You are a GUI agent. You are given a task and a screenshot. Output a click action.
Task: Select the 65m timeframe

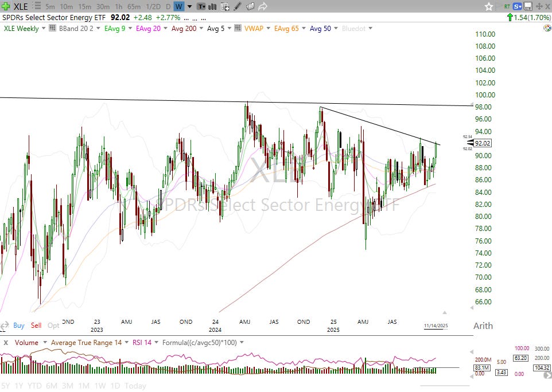[134, 7]
